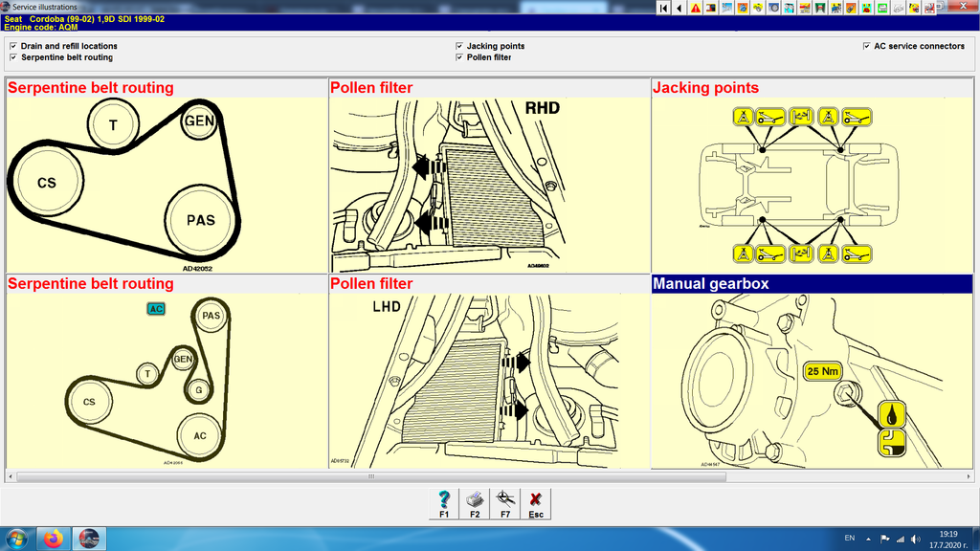The width and height of the screenshot is (980, 551).
Task: Open the Windows Start menu
Action: [x=16, y=539]
